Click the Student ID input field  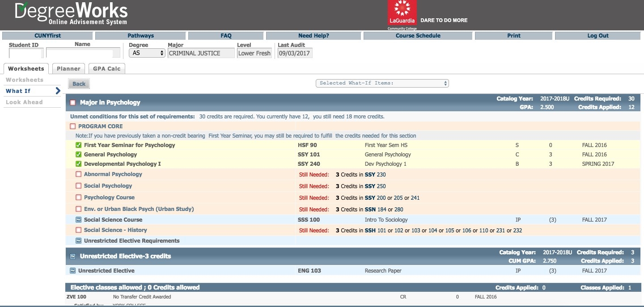(x=26, y=53)
